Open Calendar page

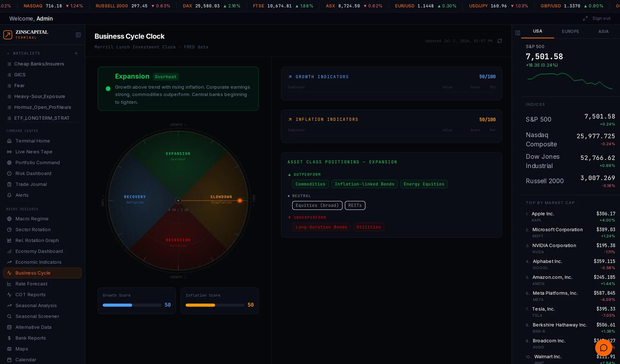pyautogui.click(x=42, y=360)
